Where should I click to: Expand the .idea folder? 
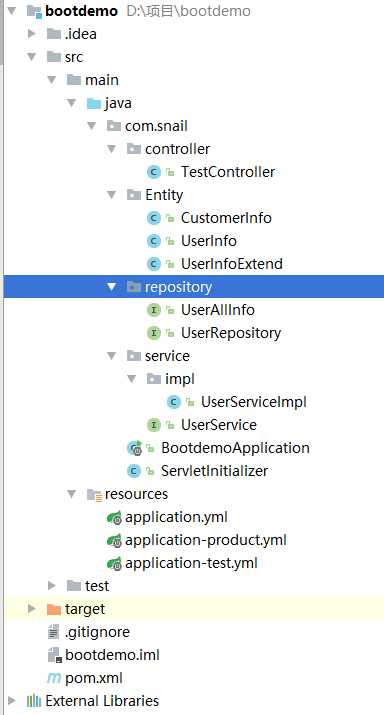click(31, 34)
